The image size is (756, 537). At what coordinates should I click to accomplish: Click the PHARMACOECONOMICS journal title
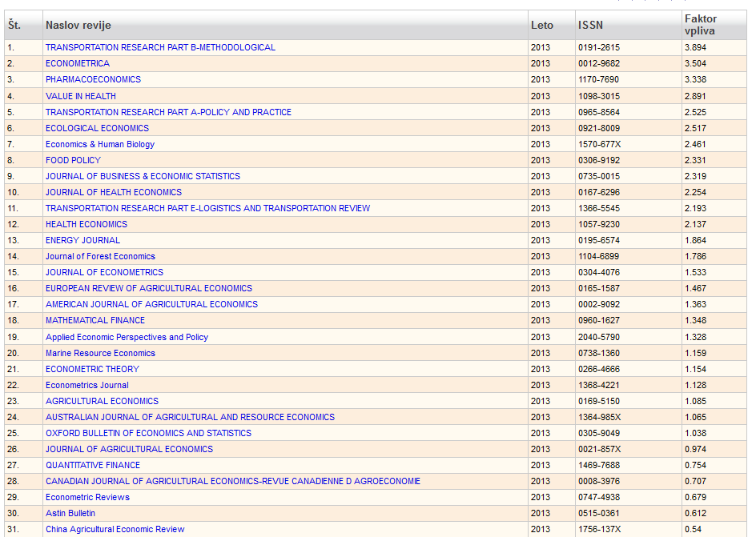93,79
